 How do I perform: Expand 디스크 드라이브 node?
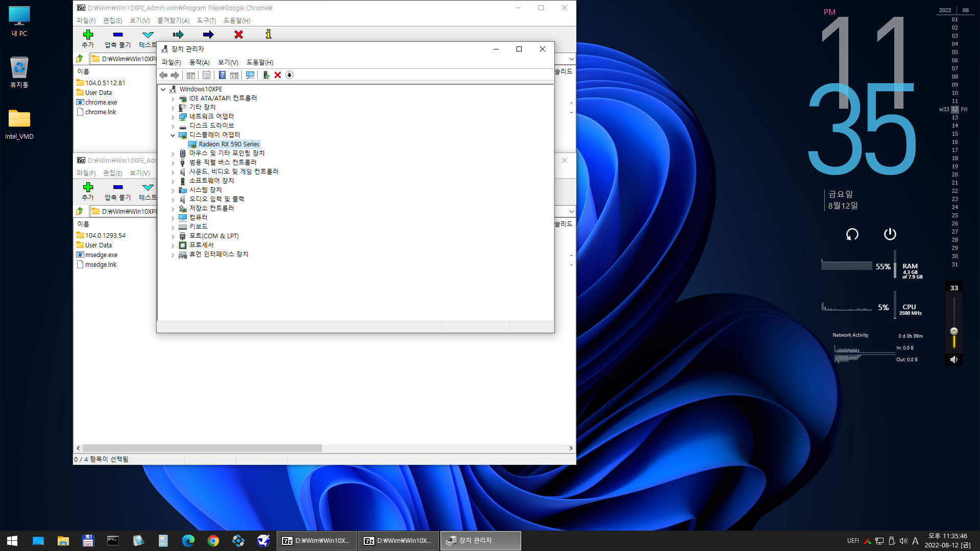[173, 126]
